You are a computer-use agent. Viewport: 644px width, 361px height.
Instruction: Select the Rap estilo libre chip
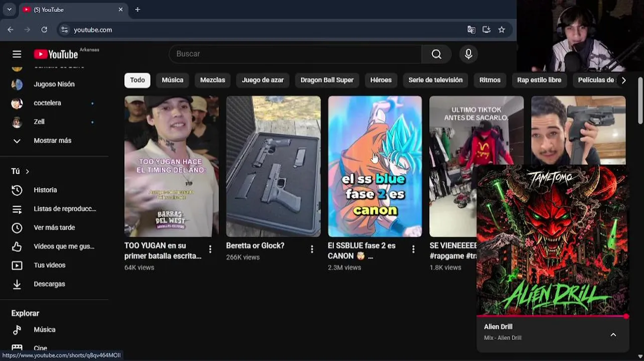click(x=539, y=80)
